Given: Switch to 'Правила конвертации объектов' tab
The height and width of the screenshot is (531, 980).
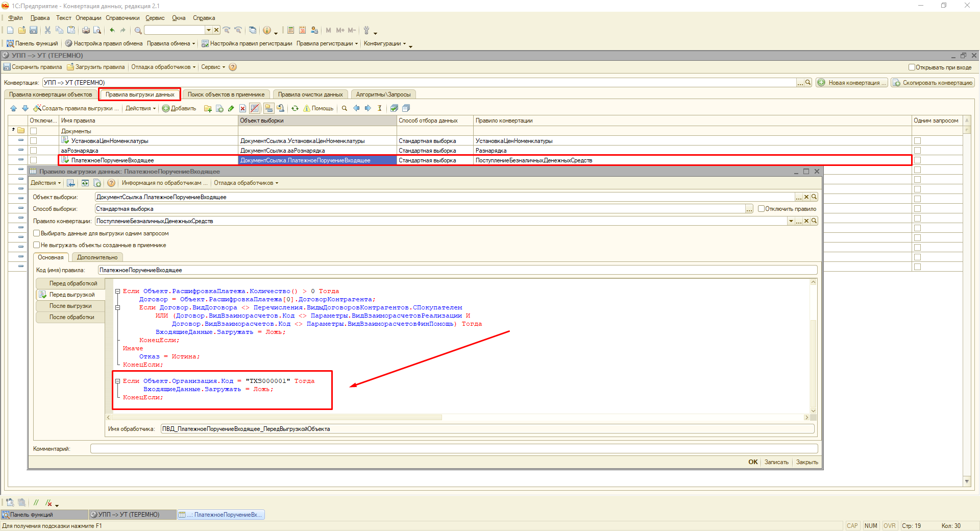Looking at the screenshot, I should (51, 94).
